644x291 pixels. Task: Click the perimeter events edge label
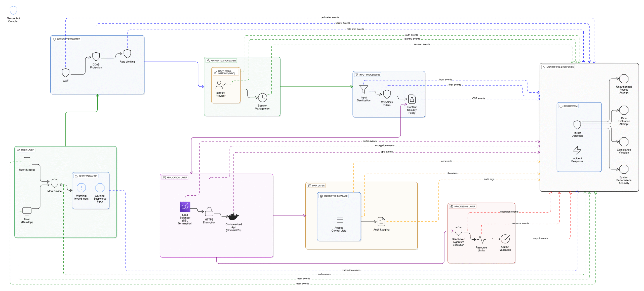pos(330,18)
